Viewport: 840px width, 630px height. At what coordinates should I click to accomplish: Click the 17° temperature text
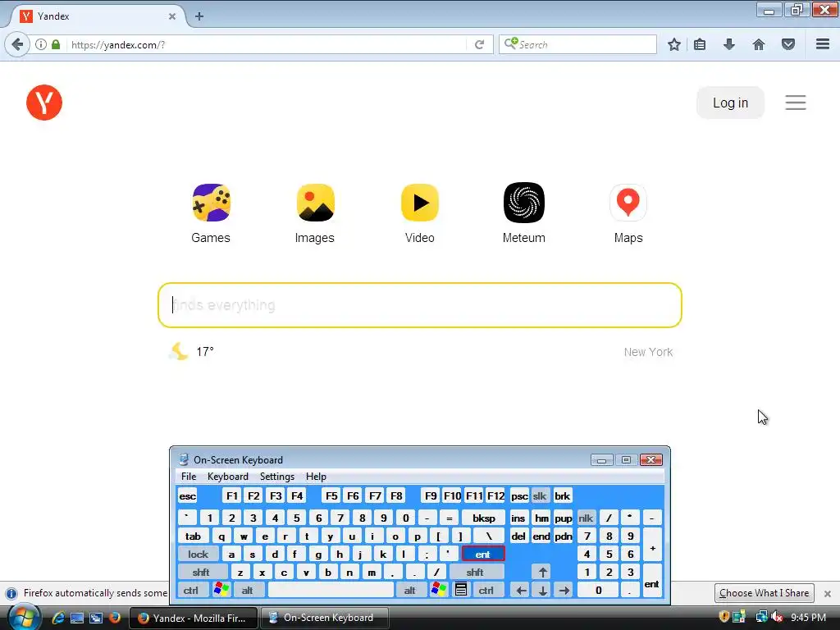tap(205, 351)
